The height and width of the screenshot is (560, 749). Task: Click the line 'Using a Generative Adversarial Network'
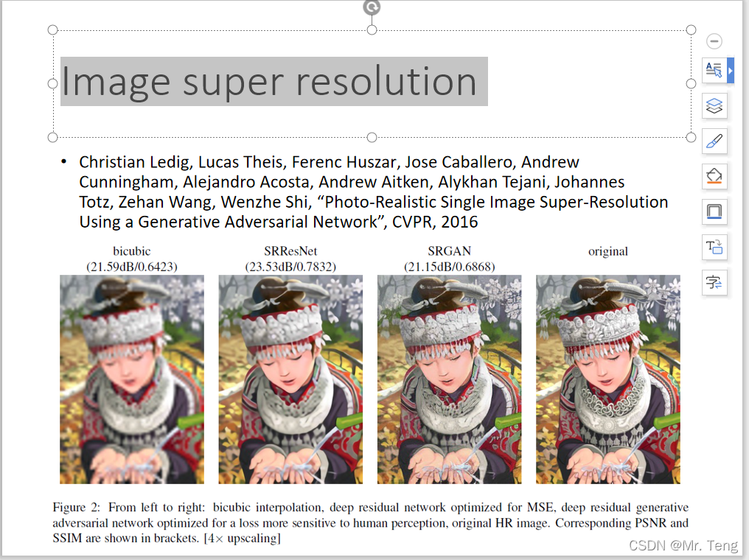point(279,222)
